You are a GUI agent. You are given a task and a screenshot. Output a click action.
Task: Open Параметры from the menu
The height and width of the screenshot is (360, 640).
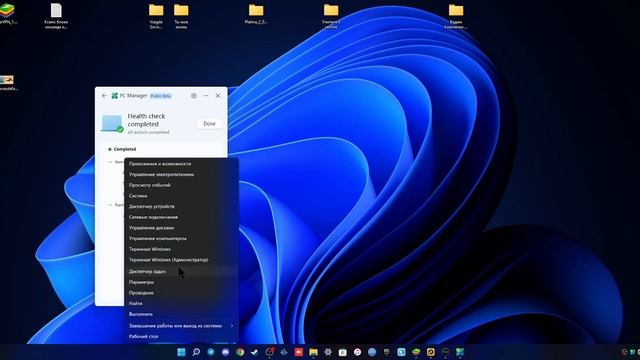181,282
